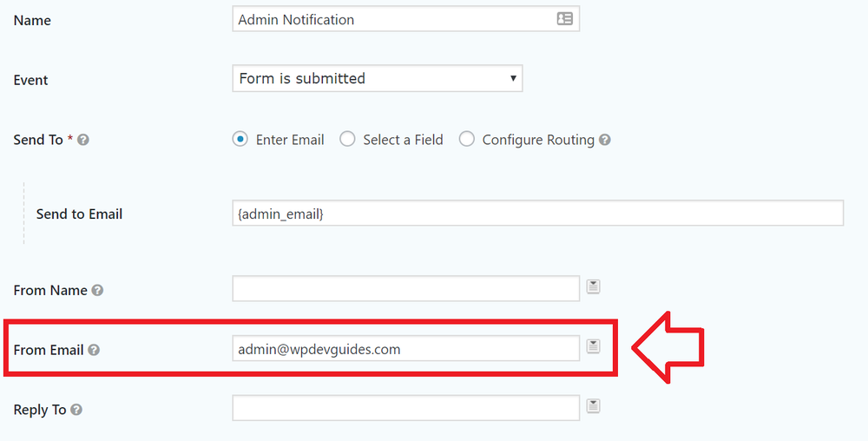Choose the Configure Routing radio option
The height and width of the screenshot is (441, 868).
click(467, 140)
